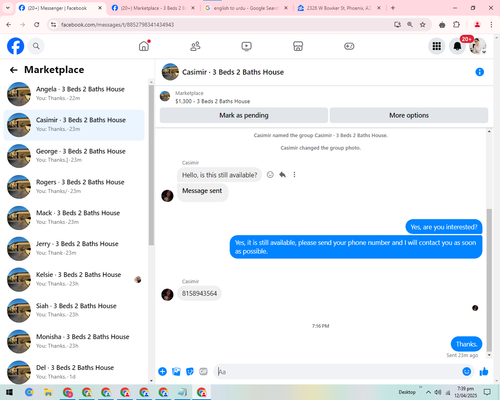Open the Facebook search icon
This screenshot has height=400, width=500.
click(x=36, y=46)
